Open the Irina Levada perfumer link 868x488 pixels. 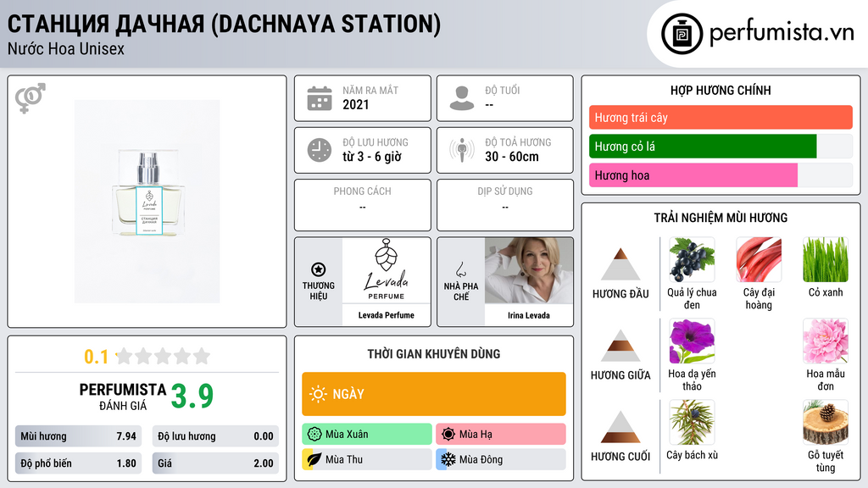(x=529, y=315)
